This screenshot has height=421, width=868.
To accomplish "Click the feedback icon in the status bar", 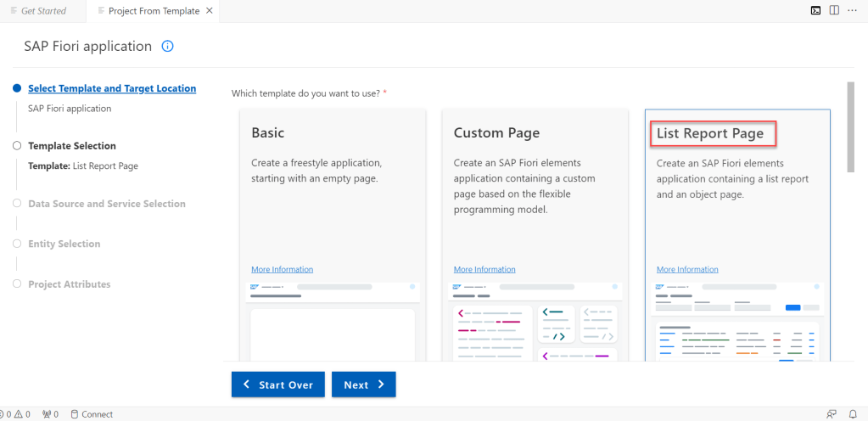I will 832,414.
